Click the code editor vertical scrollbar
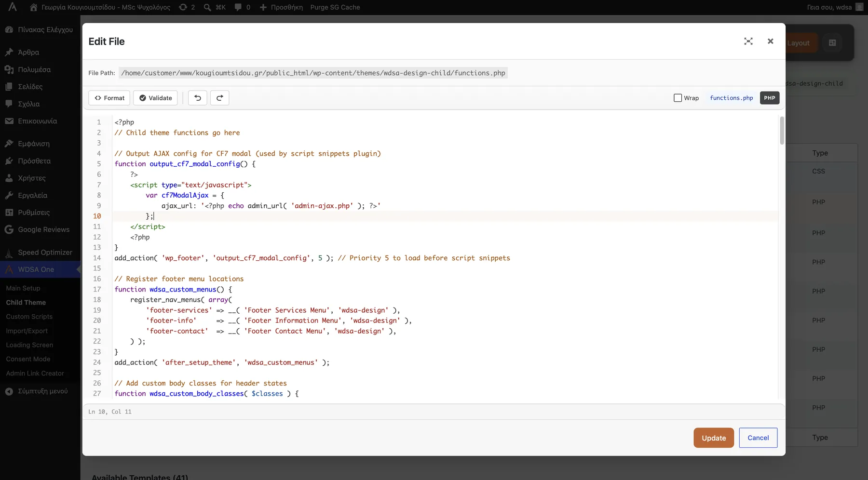The width and height of the screenshot is (868, 480). click(x=782, y=130)
